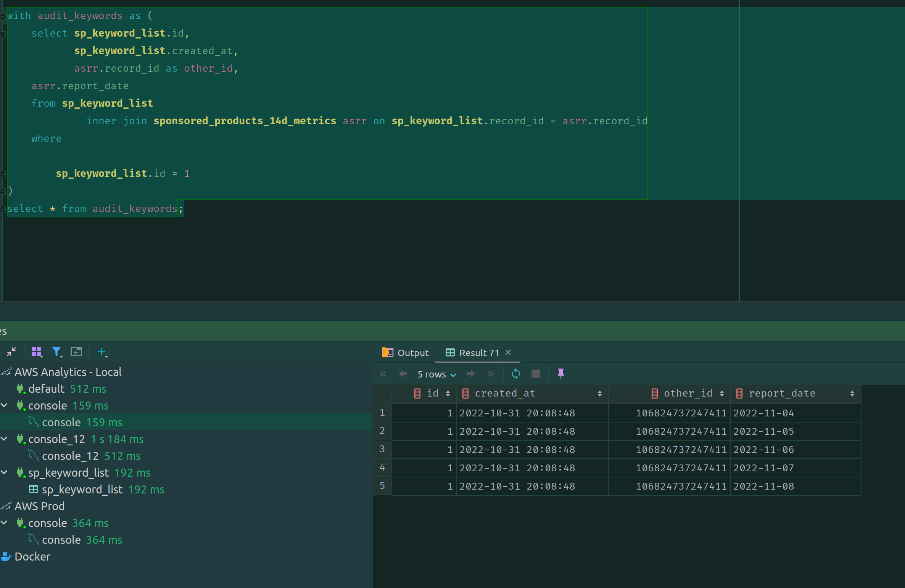
Task: Toggle the Pin Tab pushpin icon
Action: (560, 374)
